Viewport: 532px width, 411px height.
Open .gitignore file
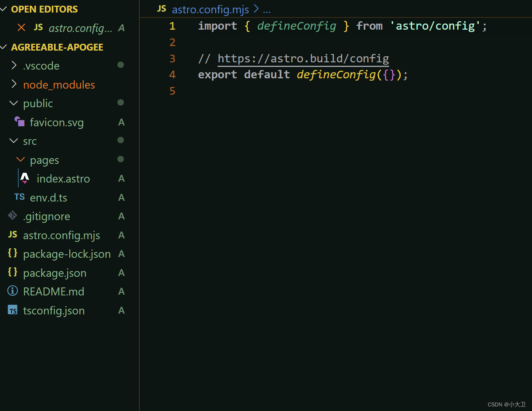coord(46,217)
